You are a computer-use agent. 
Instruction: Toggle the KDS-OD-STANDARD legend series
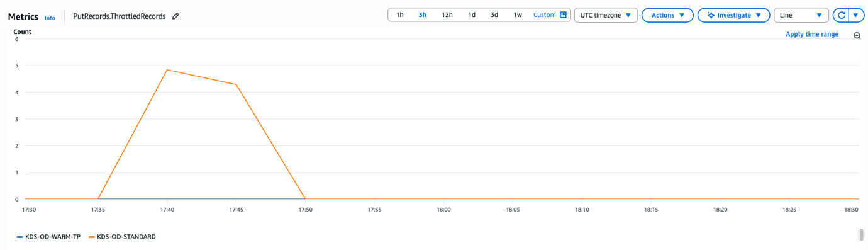coord(122,237)
